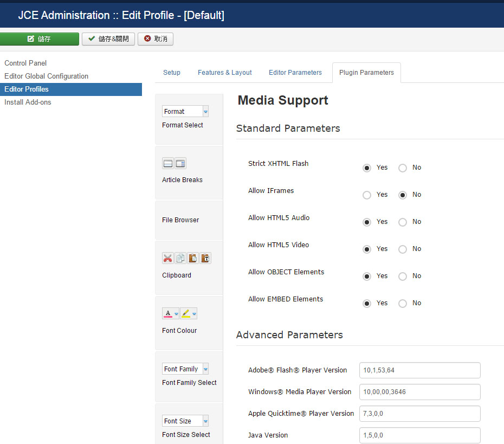504x444 pixels.
Task: Open the Font Size dropdown
Action: coord(185,421)
